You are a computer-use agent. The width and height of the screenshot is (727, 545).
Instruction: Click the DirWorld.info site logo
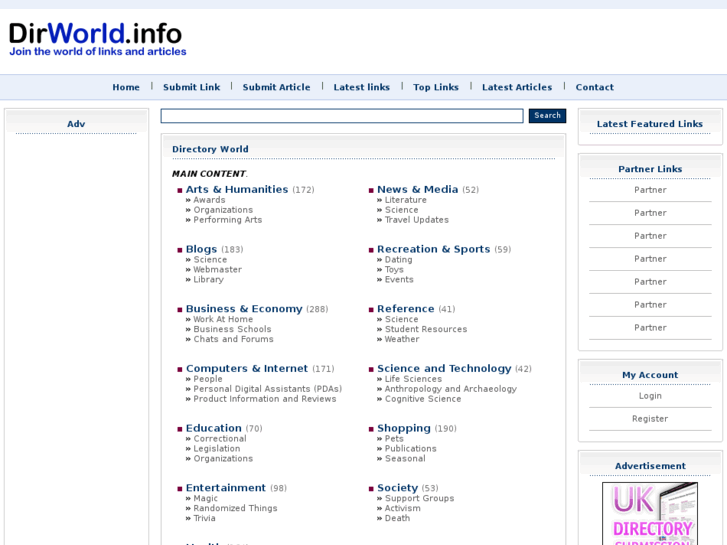[97, 39]
